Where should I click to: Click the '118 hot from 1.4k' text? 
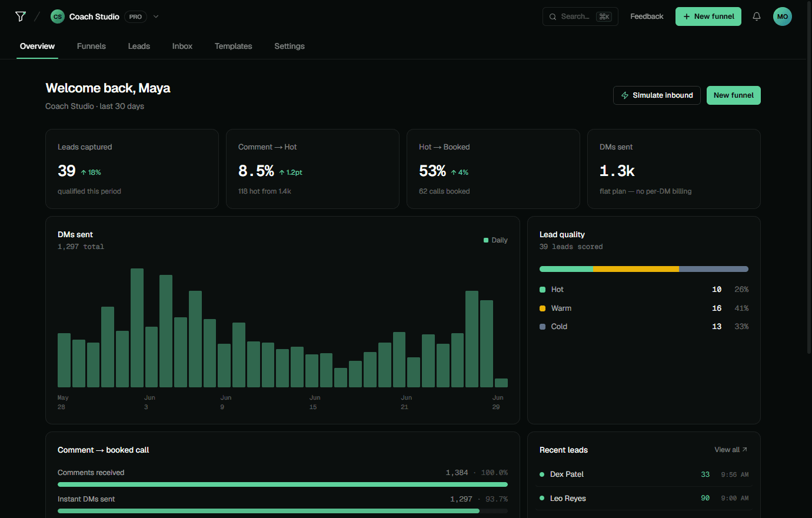click(x=265, y=191)
